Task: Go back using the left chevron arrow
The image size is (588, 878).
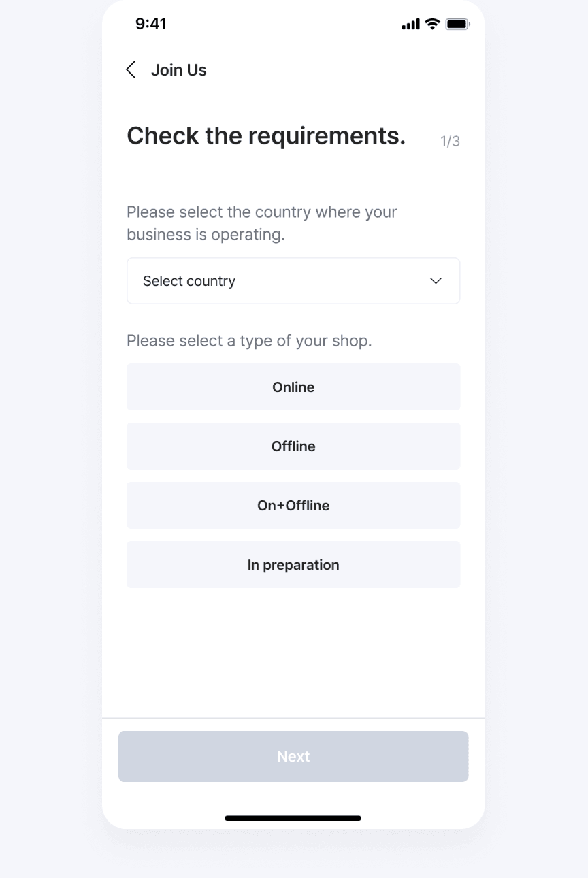Action: coord(131,69)
